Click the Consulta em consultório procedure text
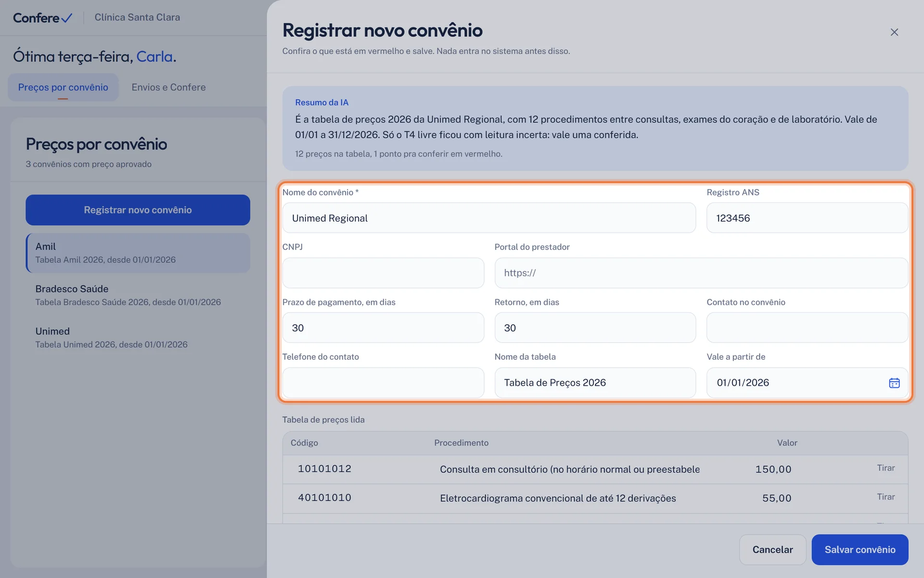The width and height of the screenshot is (924, 578). tap(570, 470)
